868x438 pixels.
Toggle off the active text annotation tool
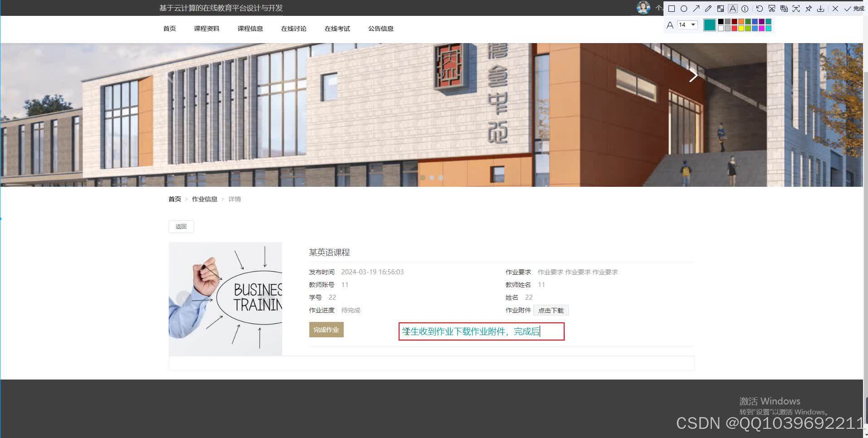point(732,9)
